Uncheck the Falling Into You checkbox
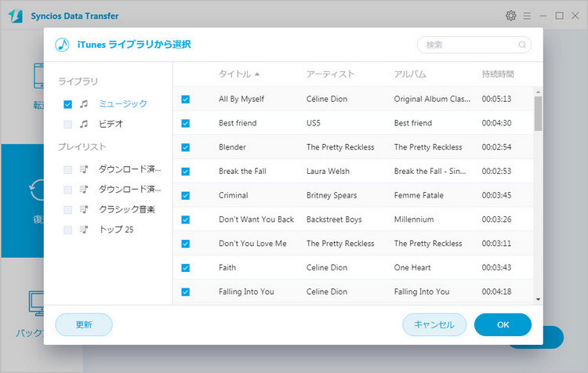588x373 pixels. [186, 292]
